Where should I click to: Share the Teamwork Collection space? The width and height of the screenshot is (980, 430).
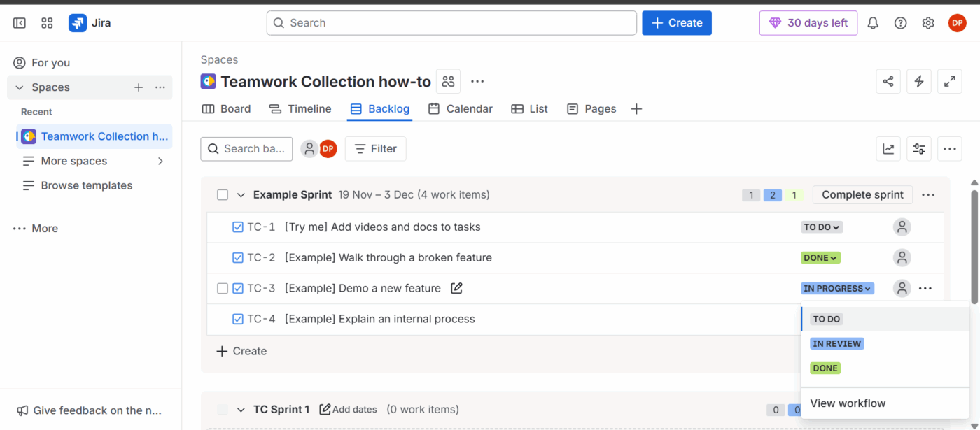[x=888, y=81]
